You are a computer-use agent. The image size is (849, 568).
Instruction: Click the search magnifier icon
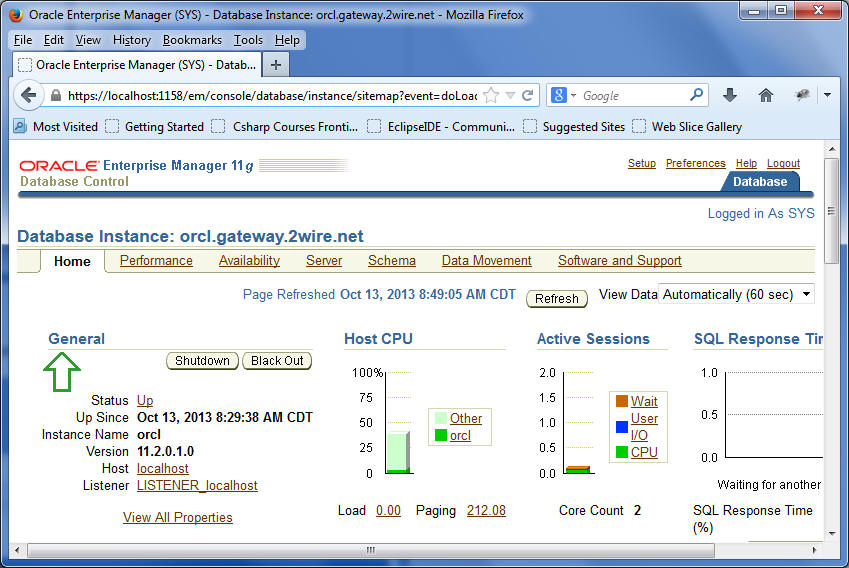697,95
